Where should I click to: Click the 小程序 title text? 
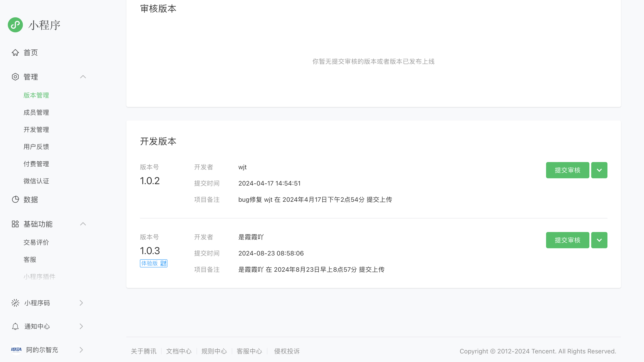tap(44, 25)
